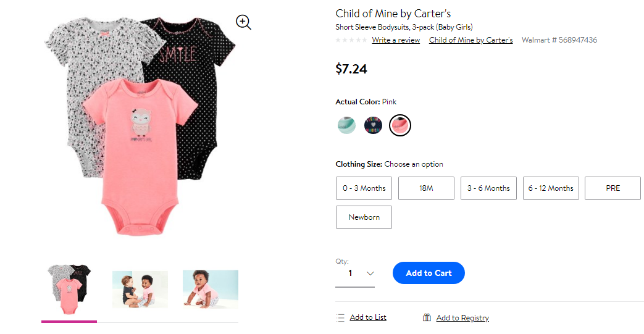Open the Add to List link

(368, 317)
